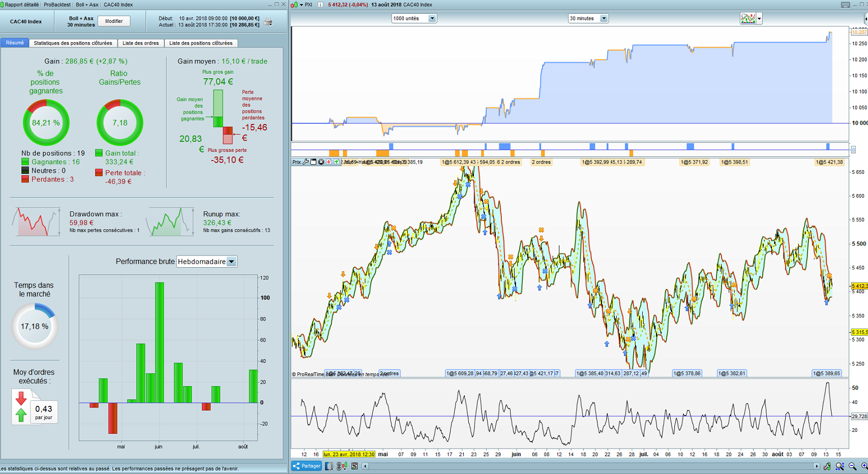Open the print report icon
Screen dimensions: 868x474
click(x=268, y=22)
